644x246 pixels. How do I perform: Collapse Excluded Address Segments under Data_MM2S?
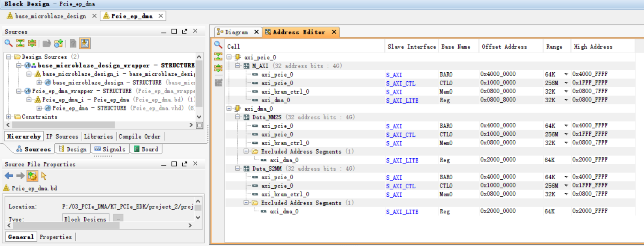[x=246, y=151]
